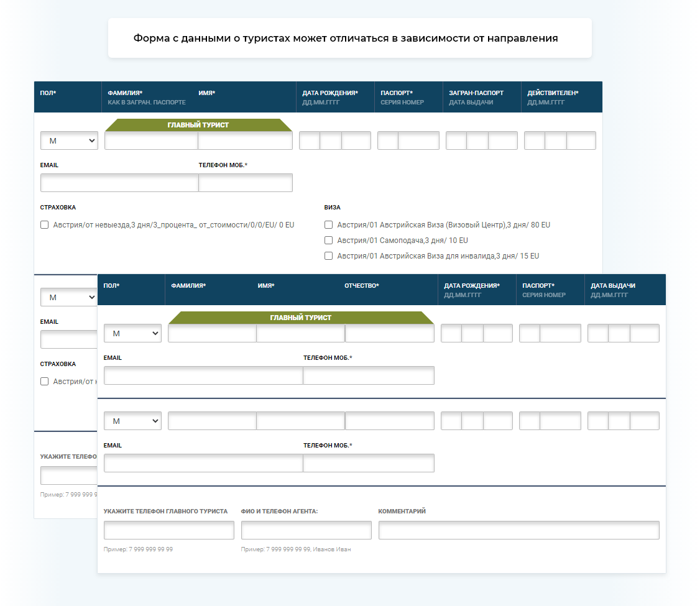Click the Комментарий input field
The height and width of the screenshot is (606, 700).
(518, 530)
